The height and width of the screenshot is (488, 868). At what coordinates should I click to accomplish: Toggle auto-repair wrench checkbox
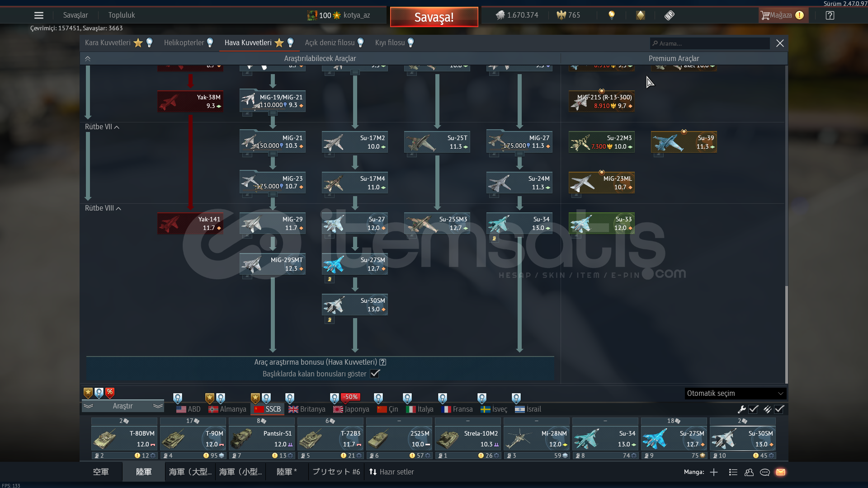[753, 409]
